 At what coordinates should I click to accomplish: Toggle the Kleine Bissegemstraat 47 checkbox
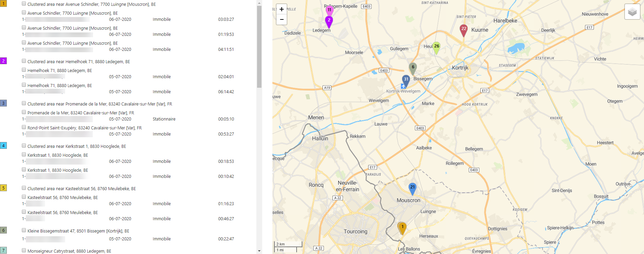24,230
